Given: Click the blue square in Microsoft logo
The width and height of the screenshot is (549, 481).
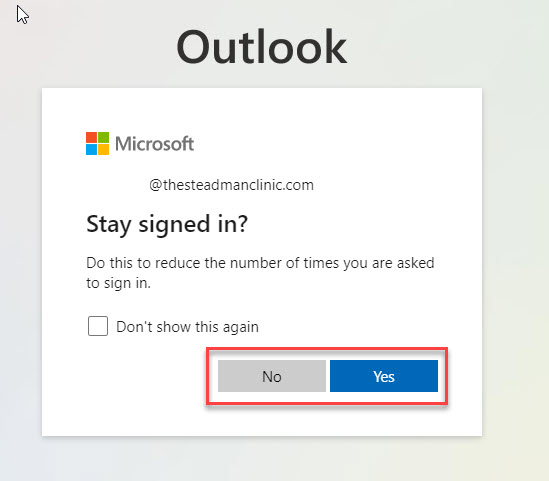Looking at the screenshot, I should 91,149.
